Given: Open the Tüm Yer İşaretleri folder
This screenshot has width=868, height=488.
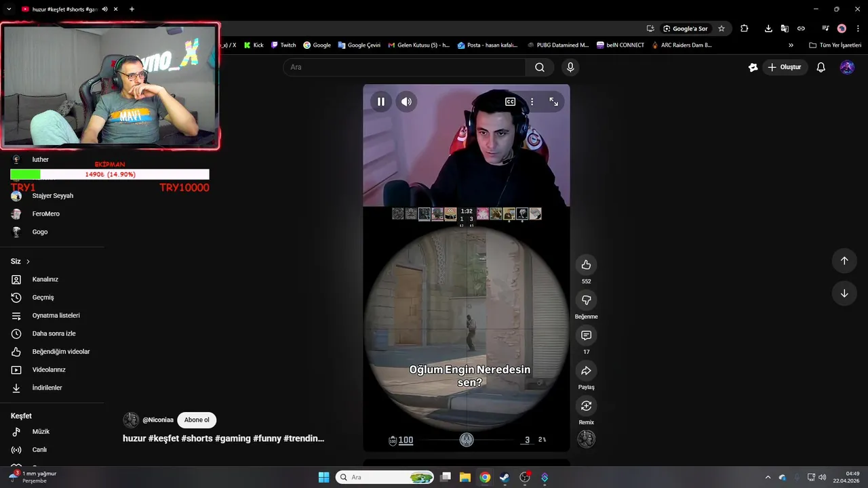Looking at the screenshot, I should click(x=835, y=45).
